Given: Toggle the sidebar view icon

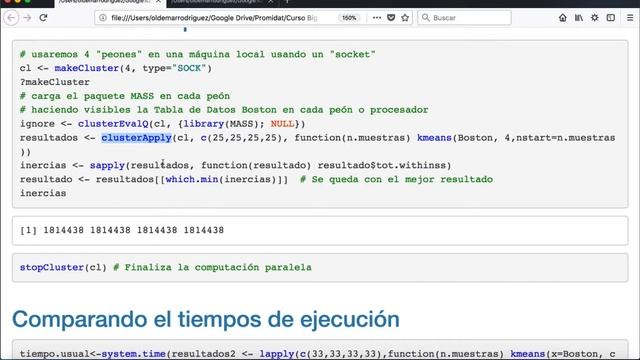Looking at the screenshot, I should pos(611,18).
